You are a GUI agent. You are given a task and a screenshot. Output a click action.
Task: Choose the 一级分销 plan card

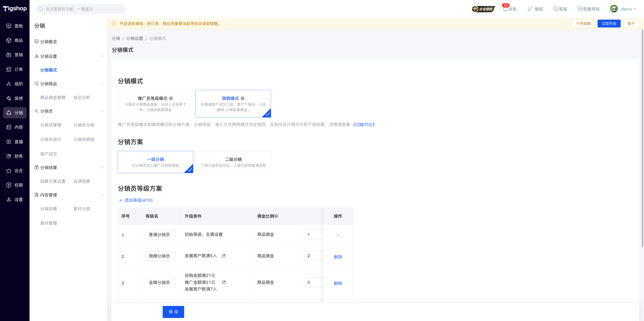pyautogui.click(x=155, y=162)
